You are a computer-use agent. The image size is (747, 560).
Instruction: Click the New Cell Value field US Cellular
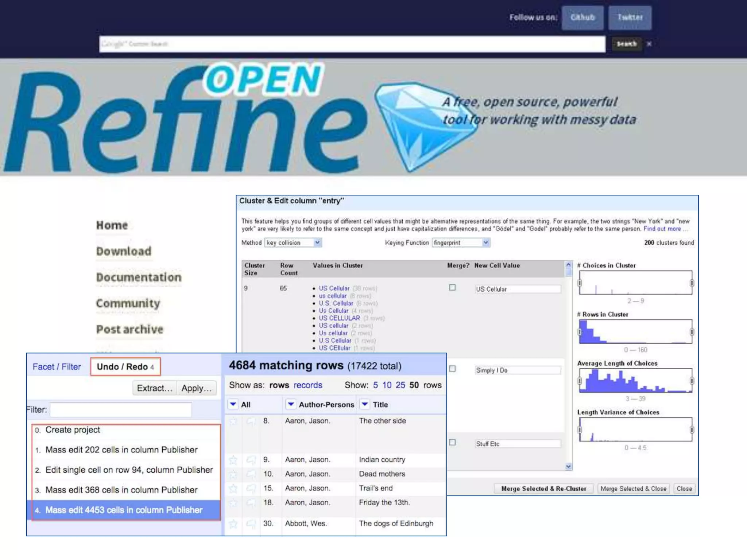pos(517,289)
